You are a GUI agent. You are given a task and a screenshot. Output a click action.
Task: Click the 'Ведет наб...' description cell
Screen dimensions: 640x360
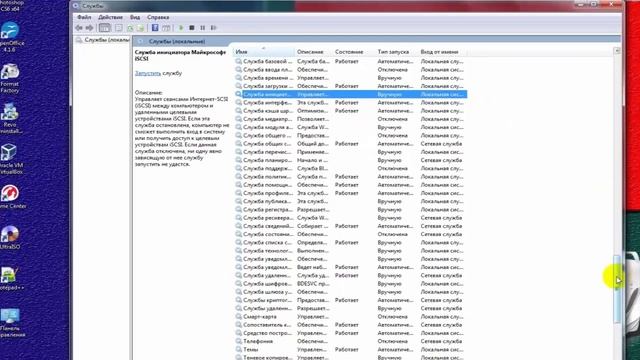[x=313, y=267]
